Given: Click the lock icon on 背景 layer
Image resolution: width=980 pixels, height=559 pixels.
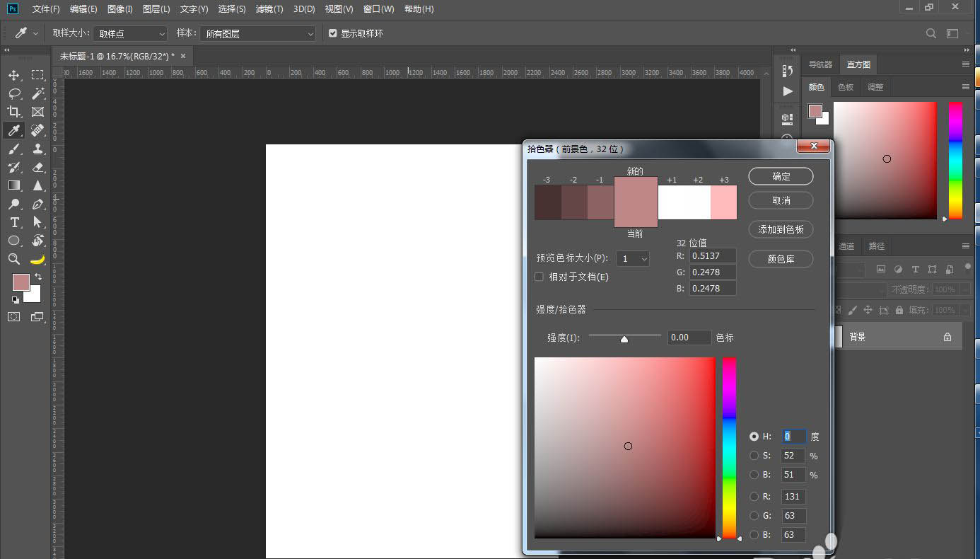Looking at the screenshot, I should tap(947, 338).
